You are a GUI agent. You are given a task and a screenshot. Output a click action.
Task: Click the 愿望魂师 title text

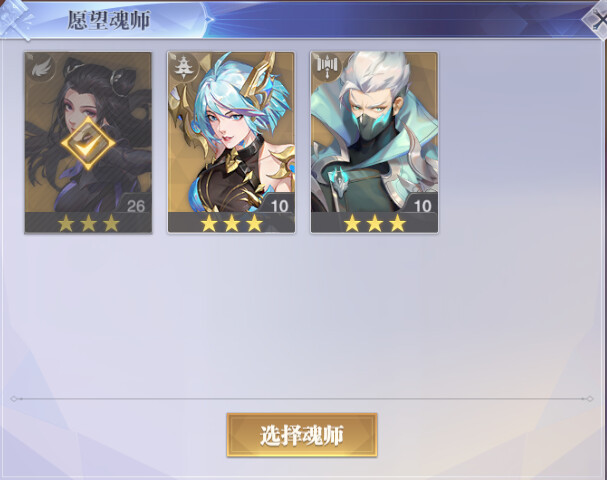[108, 20]
